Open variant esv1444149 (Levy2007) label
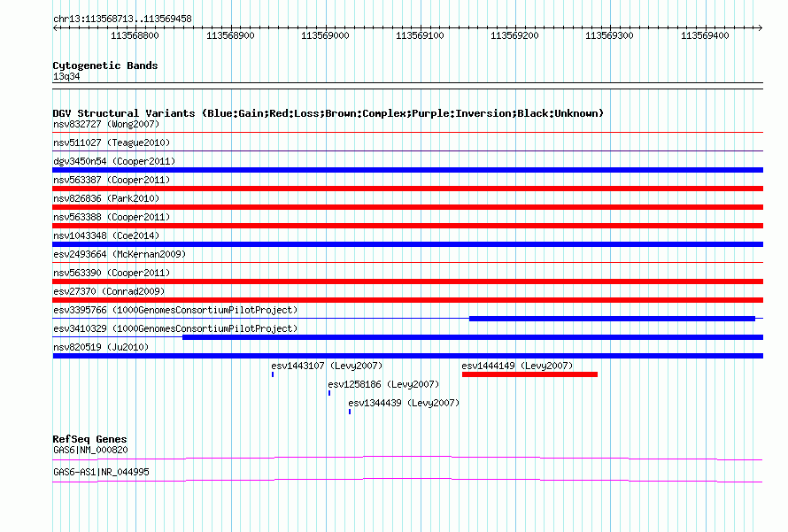The height and width of the screenshot is (532, 788). pyautogui.click(x=517, y=366)
